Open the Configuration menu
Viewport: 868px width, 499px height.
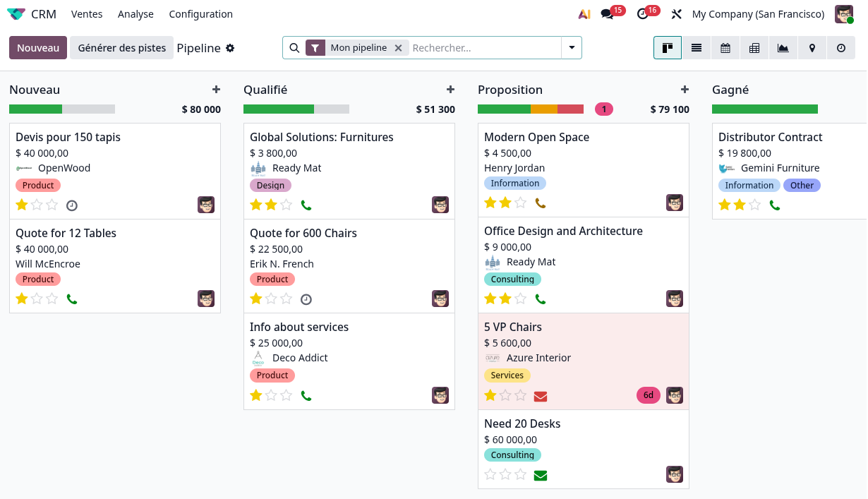pos(200,13)
